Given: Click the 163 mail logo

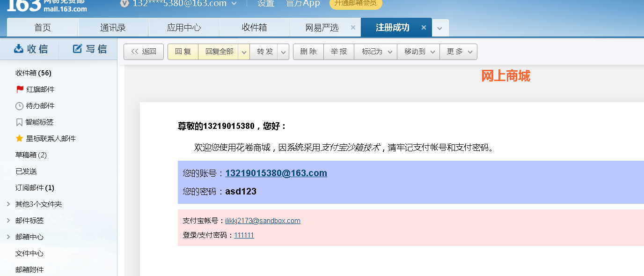Looking at the screenshot, I should [46, 6].
